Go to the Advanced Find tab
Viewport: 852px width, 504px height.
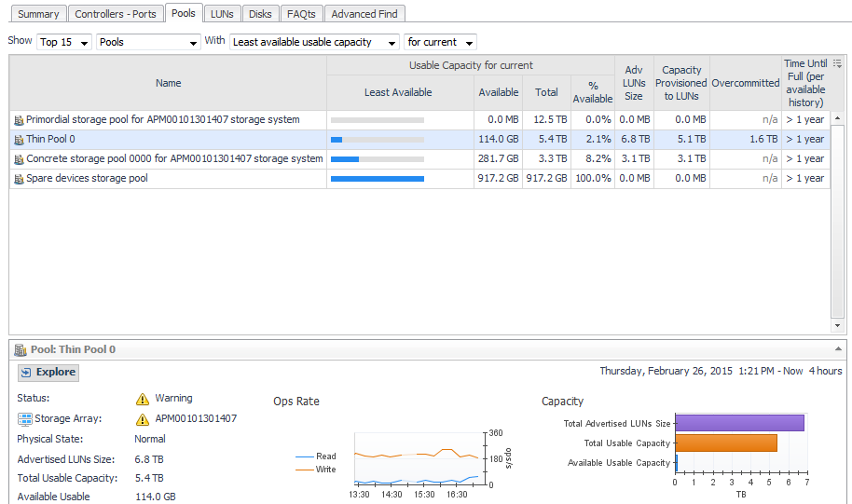tap(364, 14)
